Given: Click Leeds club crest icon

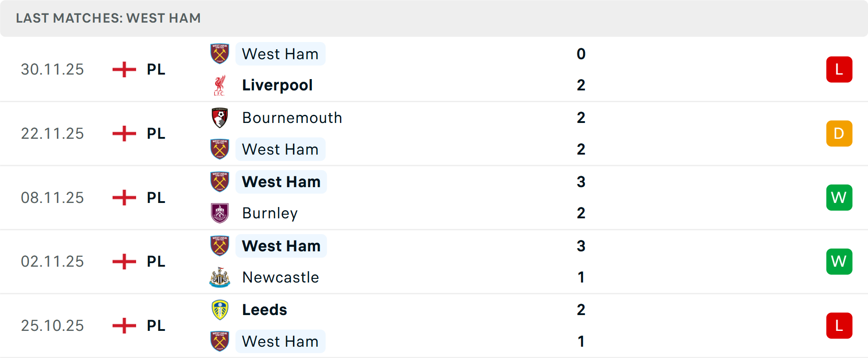Looking at the screenshot, I should (220, 310).
